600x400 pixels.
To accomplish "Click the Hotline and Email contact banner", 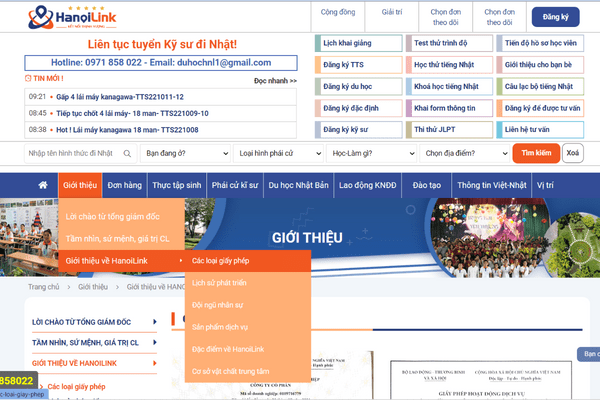I will click(x=161, y=63).
